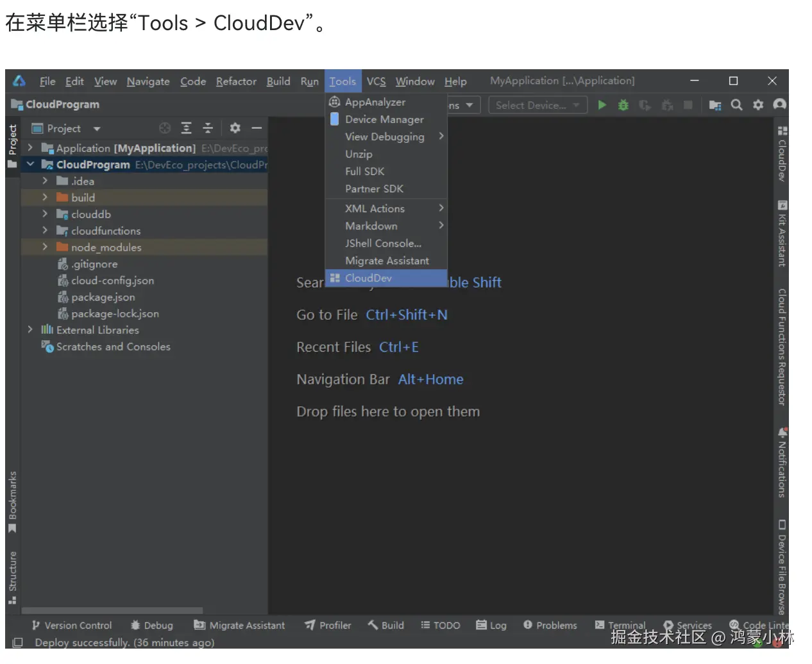Click the Project panel horizontal scrollbar
812x664 pixels.
coord(113,611)
